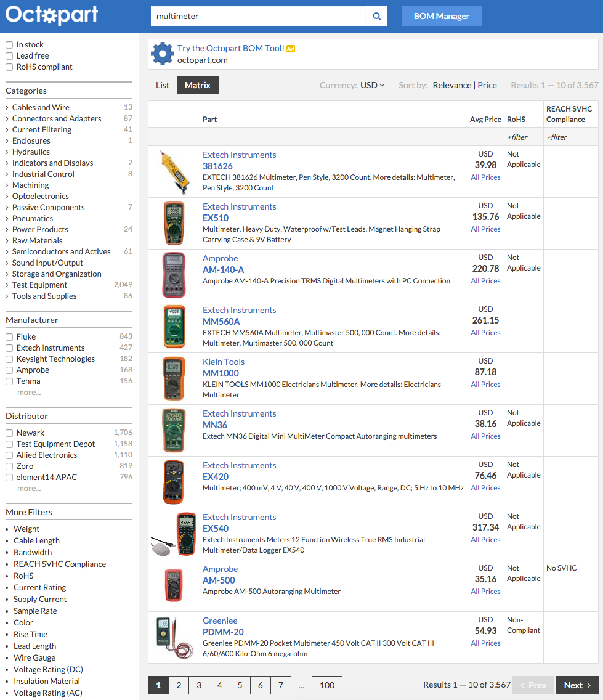Filter by Fluke manufacturer
Image resolution: width=603 pixels, height=700 pixels.
9,337
